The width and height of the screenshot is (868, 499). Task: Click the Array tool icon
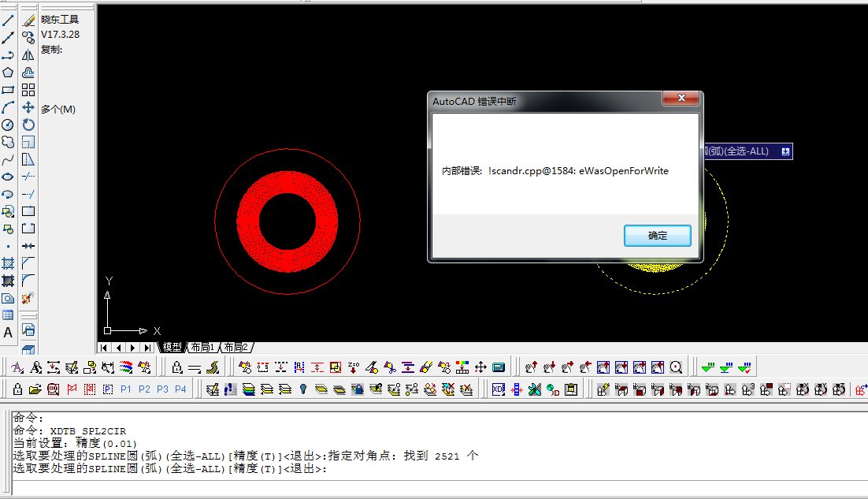tap(28, 90)
